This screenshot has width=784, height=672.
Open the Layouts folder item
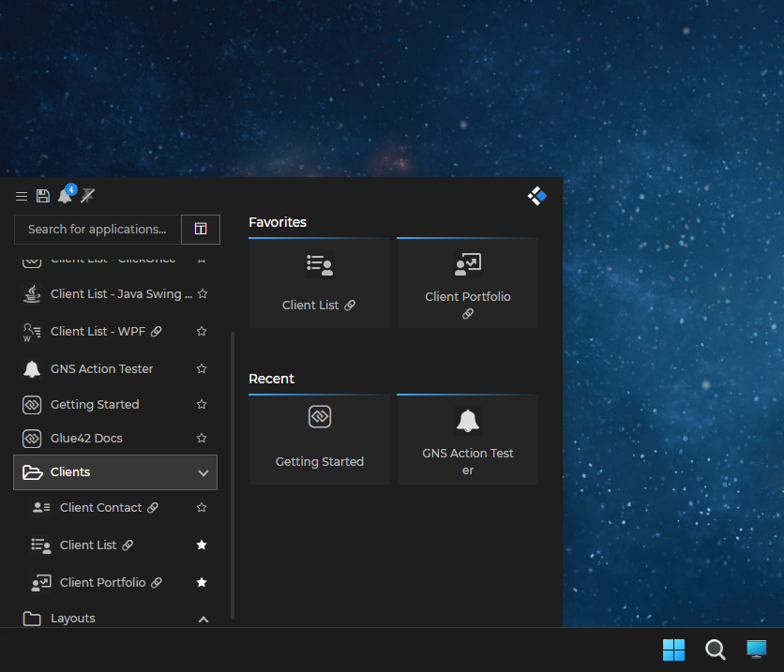coord(73,619)
